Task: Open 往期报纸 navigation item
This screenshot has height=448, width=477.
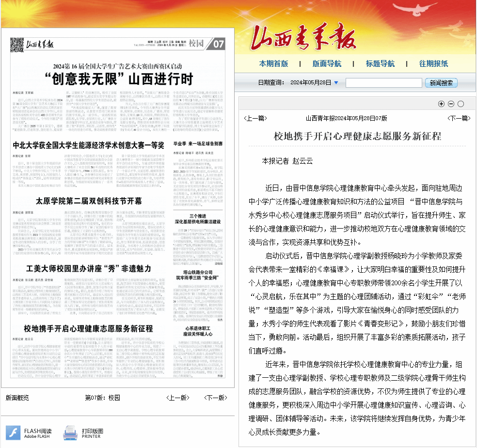Action: (x=433, y=63)
